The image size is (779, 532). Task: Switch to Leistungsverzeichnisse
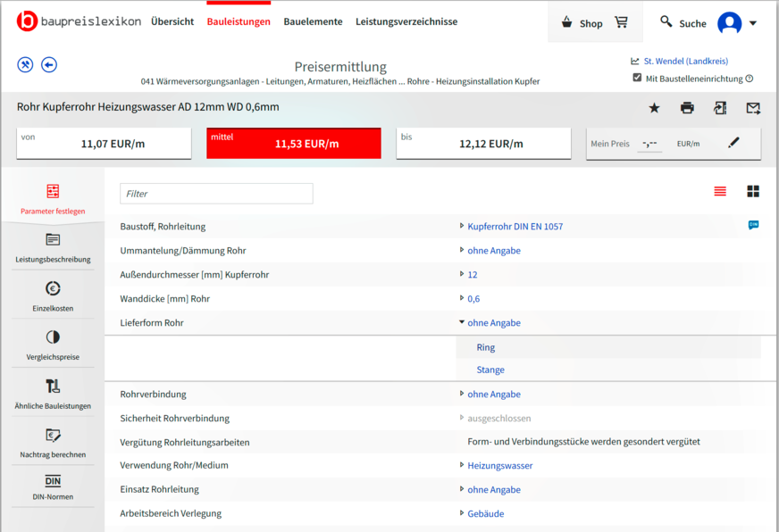(x=406, y=21)
